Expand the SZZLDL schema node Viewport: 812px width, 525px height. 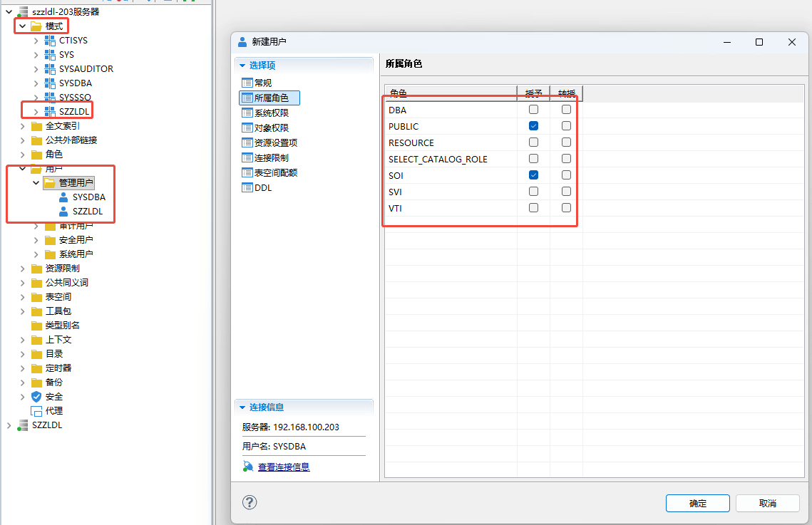36,112
